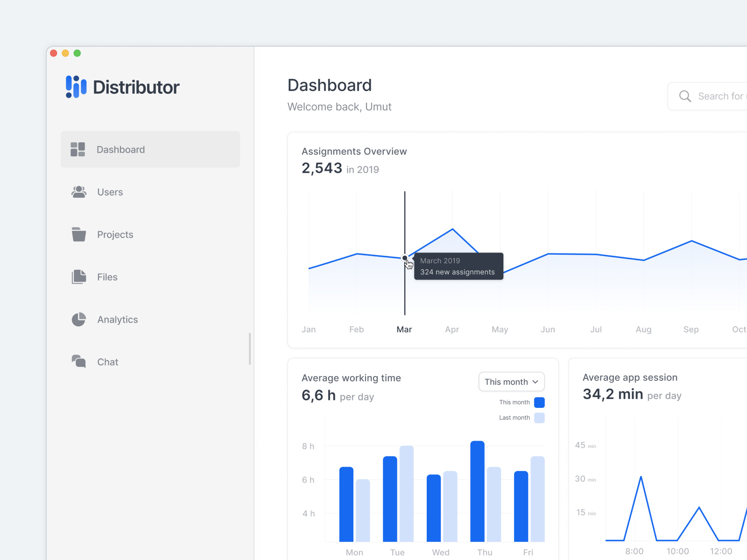Screen dimensions: 747x560
Task: Click the '324 new assignments' tooltip
Action: point(458,266)
